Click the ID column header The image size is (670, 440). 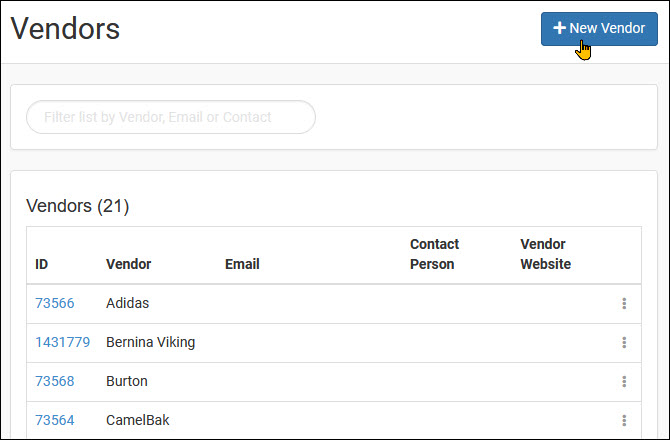click(x=41, y=264)
